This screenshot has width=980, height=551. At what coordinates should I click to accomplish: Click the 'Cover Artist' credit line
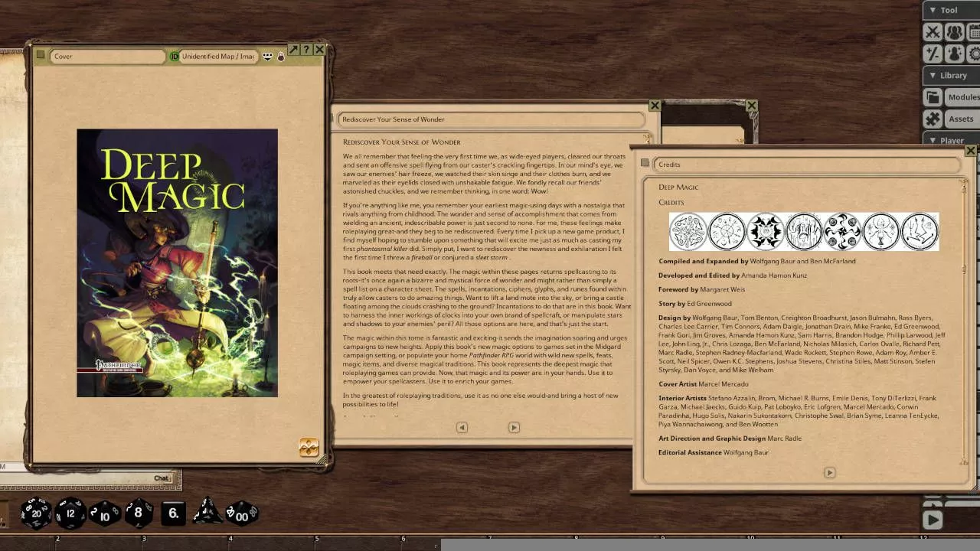[704, 384]
